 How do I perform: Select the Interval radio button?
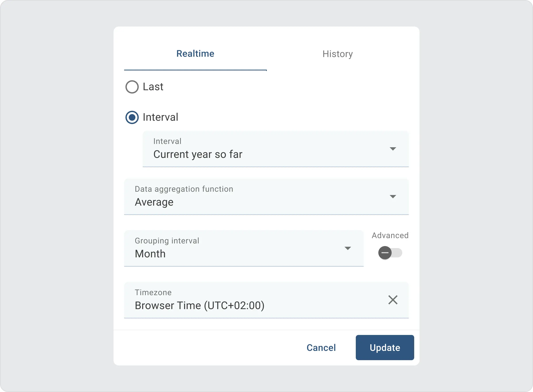(132, 117)
